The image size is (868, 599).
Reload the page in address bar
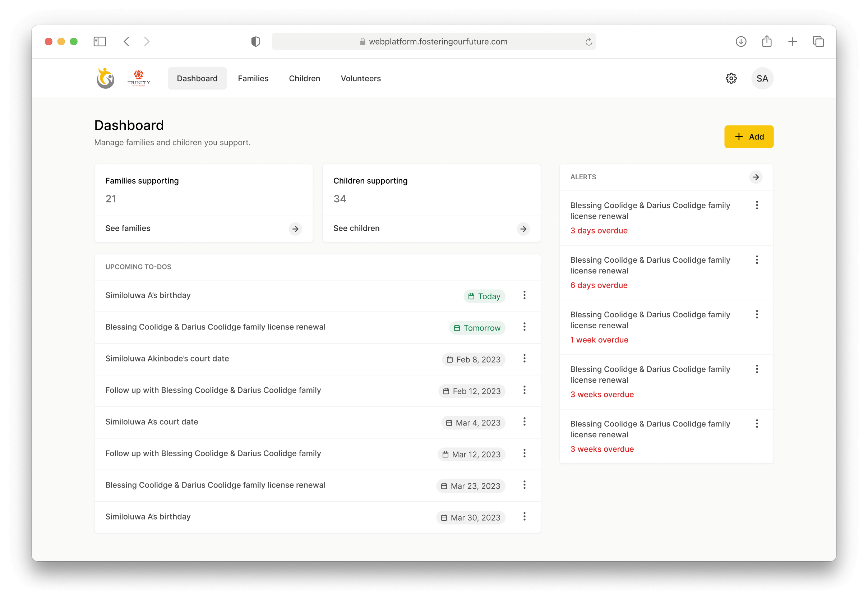(x=588, y=42)
